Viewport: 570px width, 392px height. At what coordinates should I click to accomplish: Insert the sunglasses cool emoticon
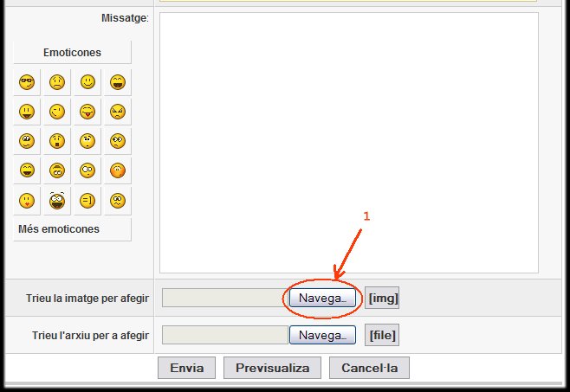point(27,82)
